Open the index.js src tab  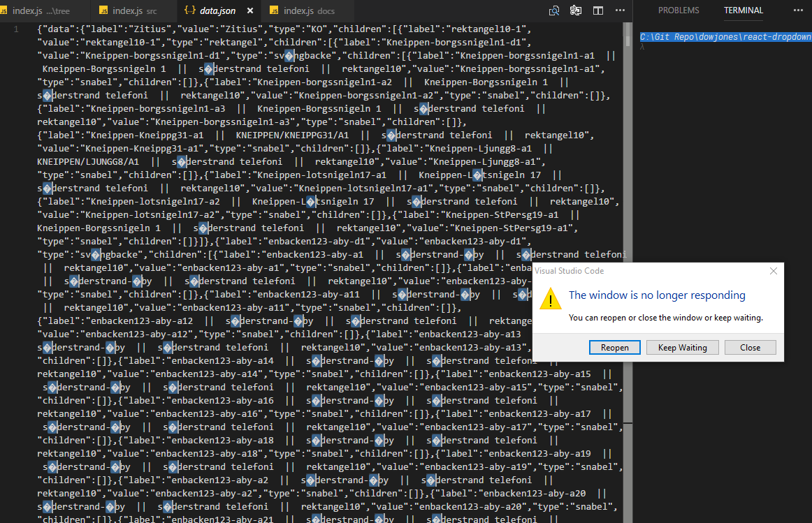(x=133, y=10)
